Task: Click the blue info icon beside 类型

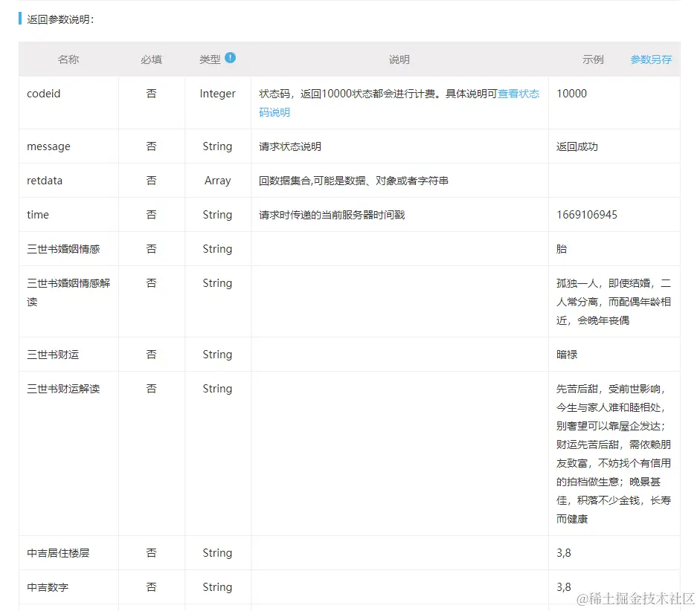Action: [x=231, y=57]
